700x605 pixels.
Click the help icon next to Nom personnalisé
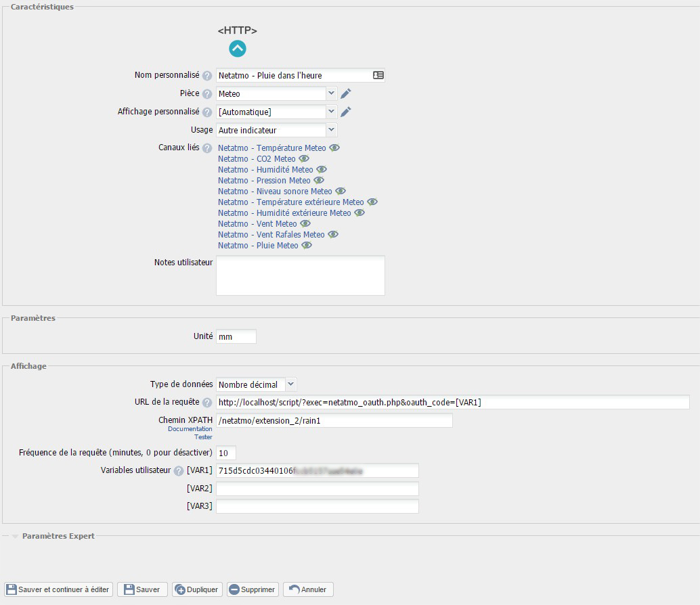(207, 76)
